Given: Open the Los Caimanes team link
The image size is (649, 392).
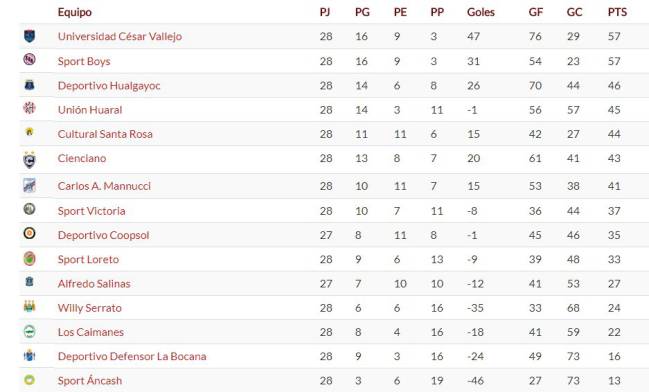Looking at the screenshot, I should (x=91, y=332).
